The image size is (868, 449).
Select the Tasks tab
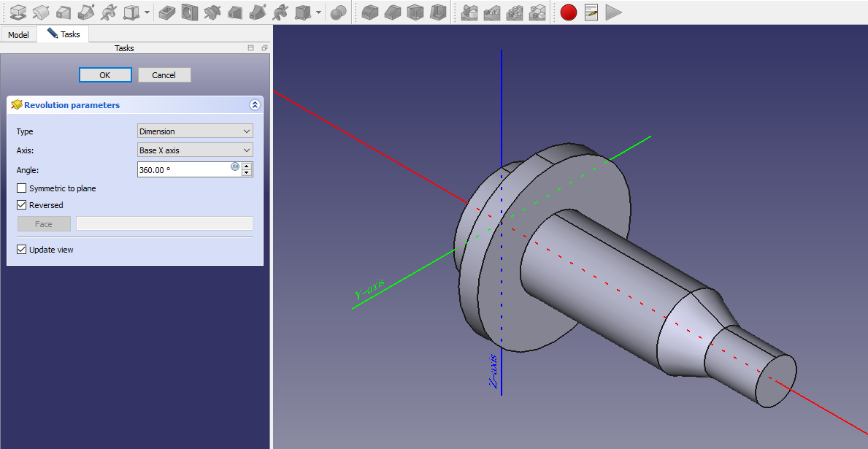click(x=64, y=34)
